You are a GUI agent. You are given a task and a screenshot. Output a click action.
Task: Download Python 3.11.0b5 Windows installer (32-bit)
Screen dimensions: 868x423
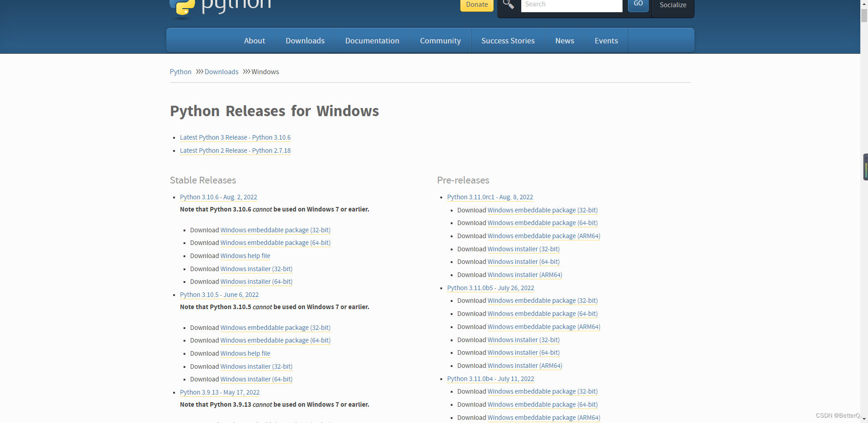point(524,340)
